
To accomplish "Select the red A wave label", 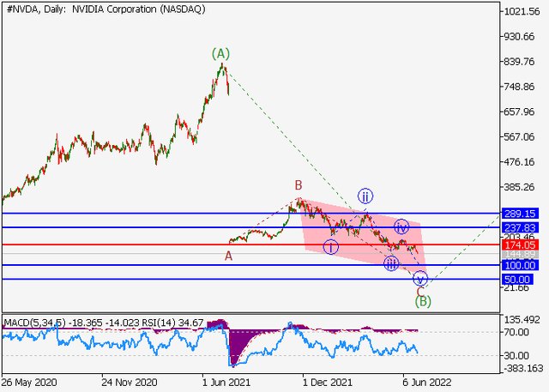I will pos(228,256).
